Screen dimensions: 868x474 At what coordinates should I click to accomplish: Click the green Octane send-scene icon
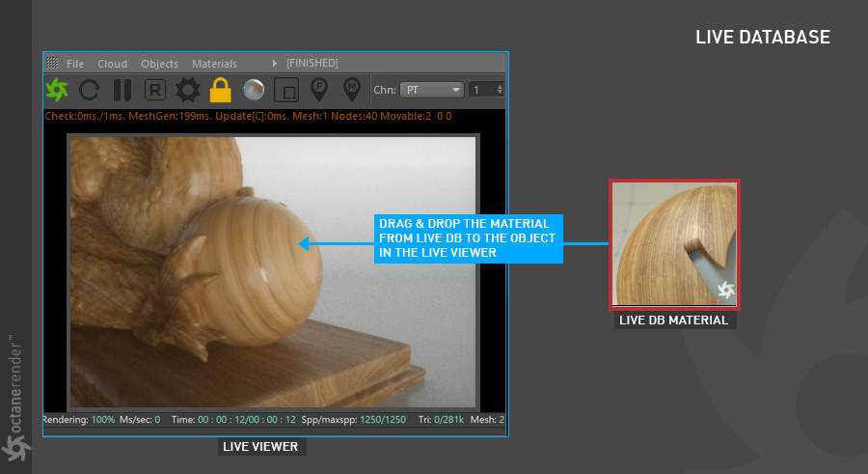point(57,89)
